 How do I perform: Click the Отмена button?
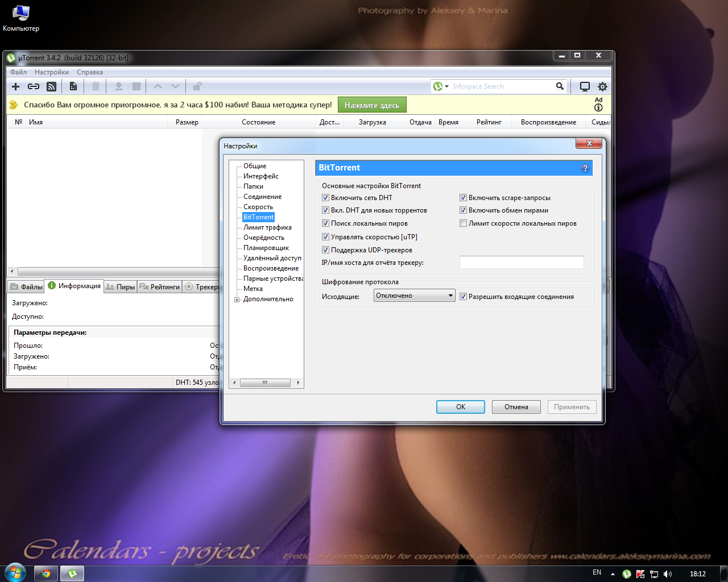pos(516,407)
